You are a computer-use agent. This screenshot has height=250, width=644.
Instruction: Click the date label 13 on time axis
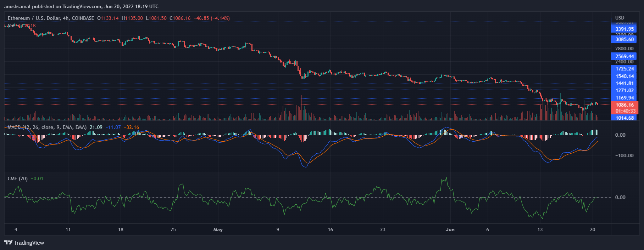(540, 229)
